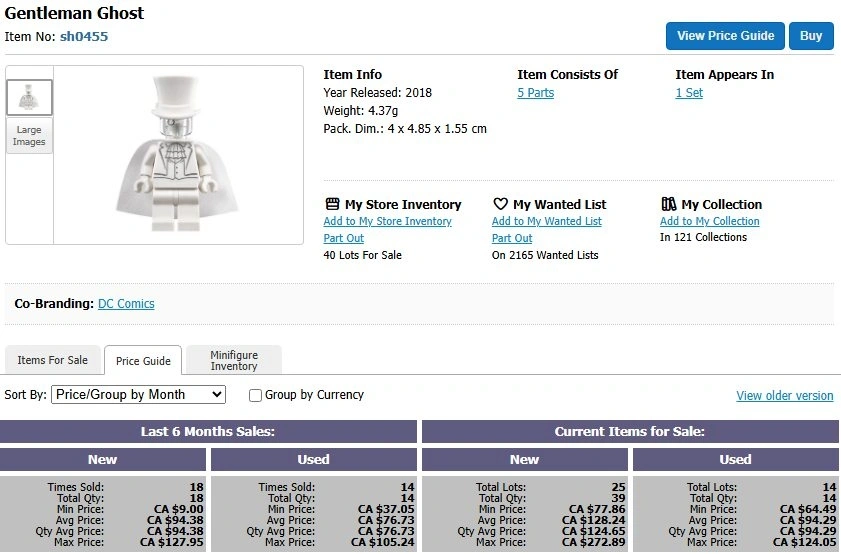Screen dimensions: 841x554
Task: Click Add to My Collection link
Action: (709, 222)
